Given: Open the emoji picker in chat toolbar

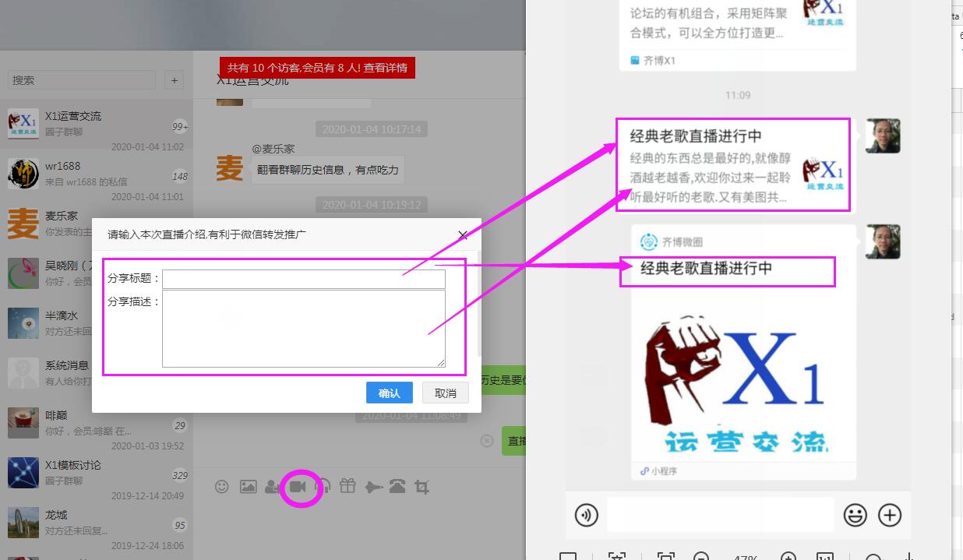Looking at the screenshot, I should pyautogui.click(x=222, y=487).
